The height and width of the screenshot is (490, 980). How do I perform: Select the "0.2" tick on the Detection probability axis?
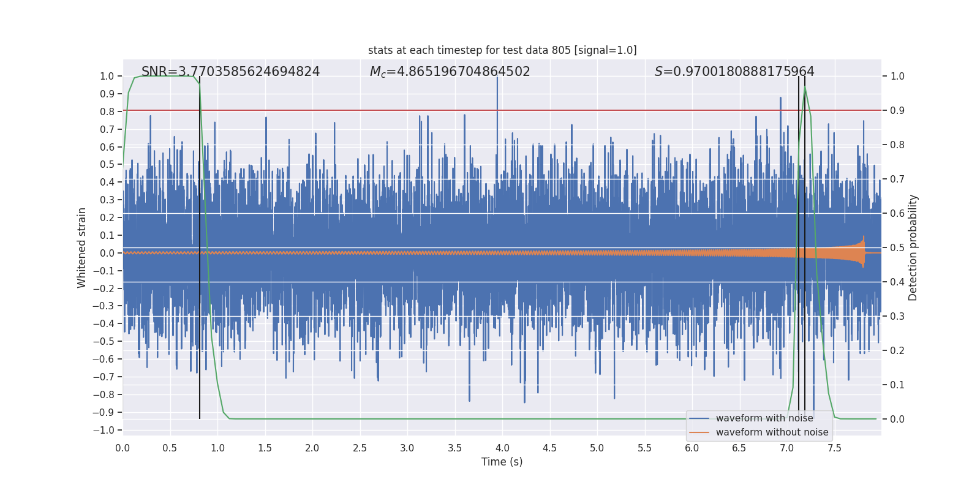(x=897, y=351)
